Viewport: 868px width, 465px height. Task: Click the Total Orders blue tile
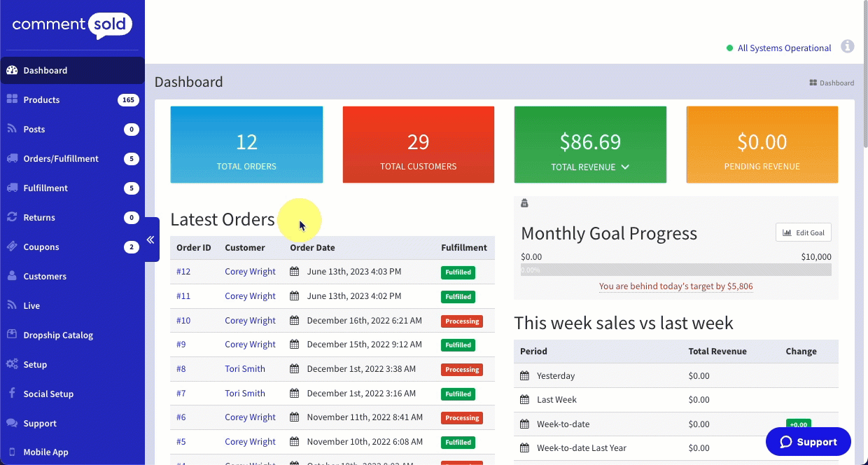click(x=246, y=145)
